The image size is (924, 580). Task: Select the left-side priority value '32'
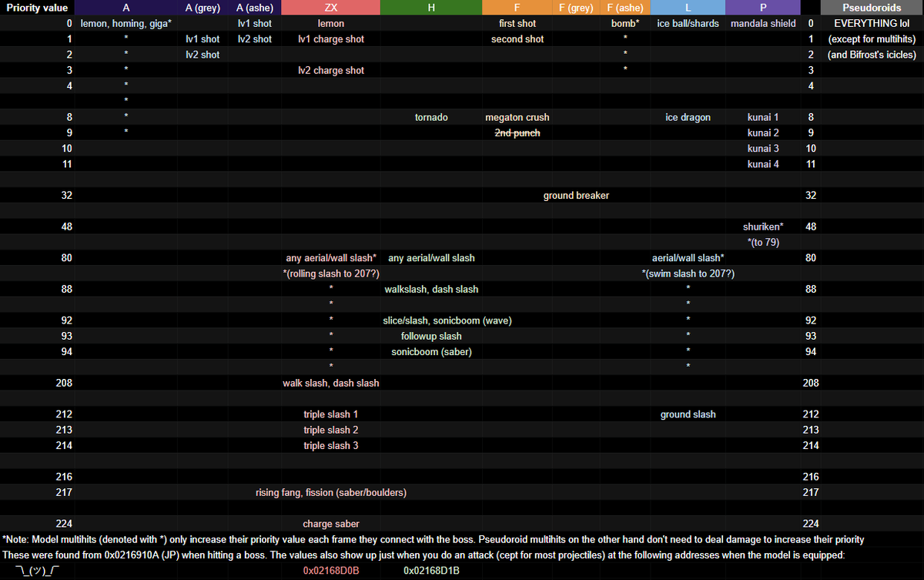(x=66, y=196)
